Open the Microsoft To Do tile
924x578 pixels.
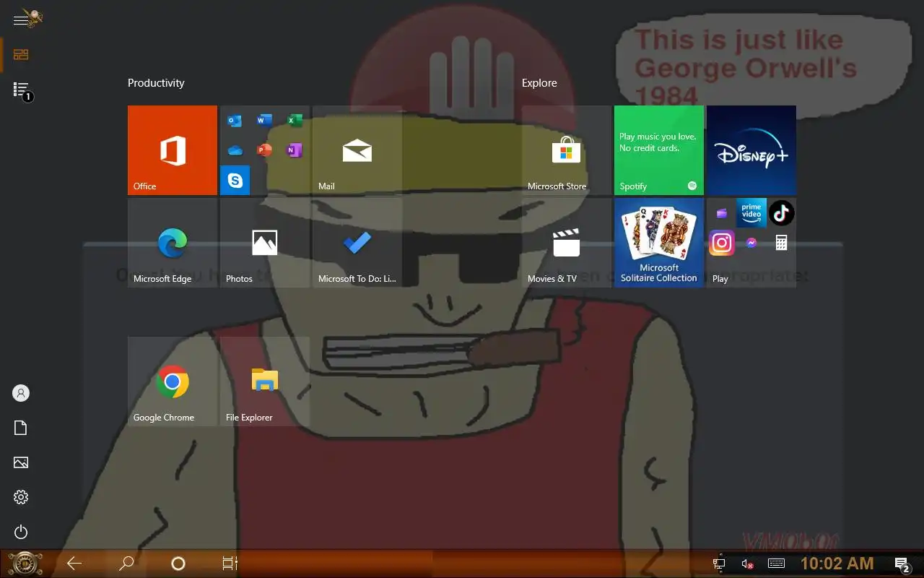(x=357, y=243)
